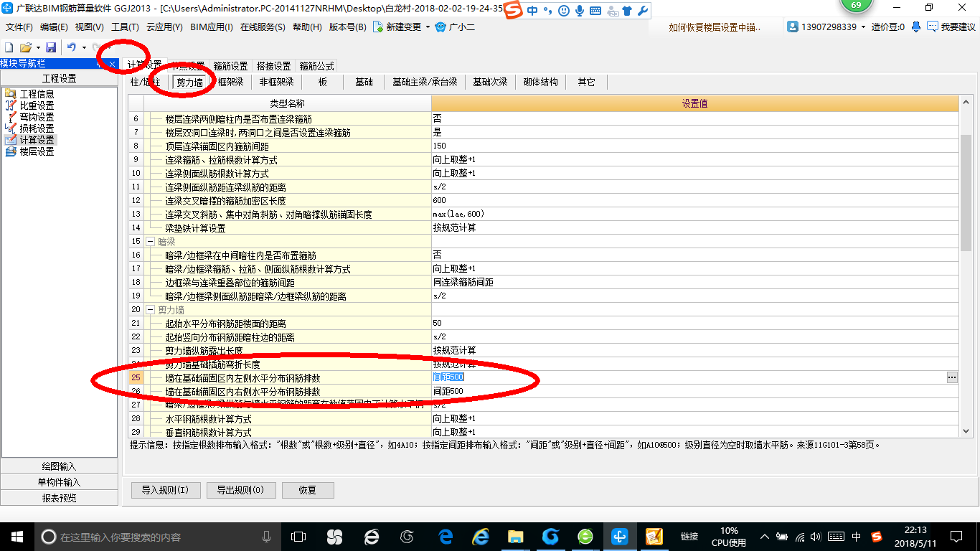
Task: Close the 模块导航栏 panel with X
Action: click(x=112, y=64)
